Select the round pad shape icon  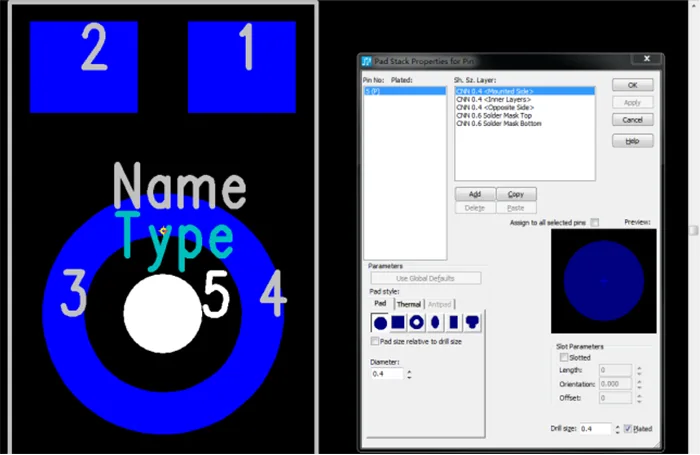point(380,323)
